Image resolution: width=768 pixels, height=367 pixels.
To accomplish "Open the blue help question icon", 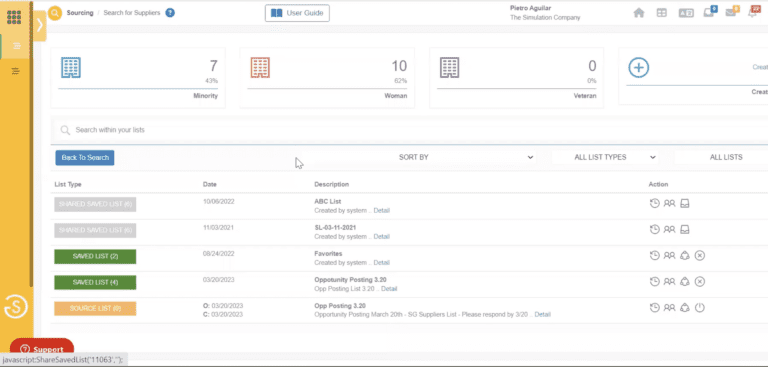I will tap(170, 13).
